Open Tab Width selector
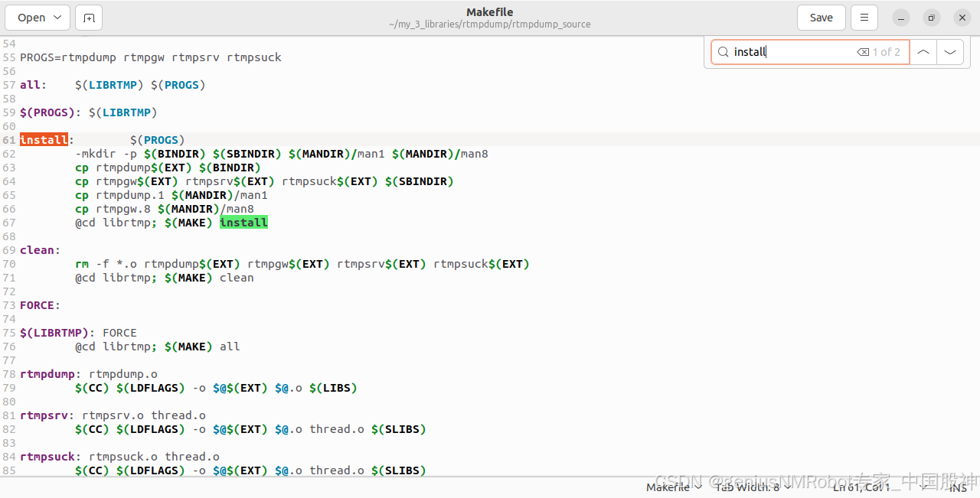Viewport: 980px width, 498px height. click(x=753, y=487)
